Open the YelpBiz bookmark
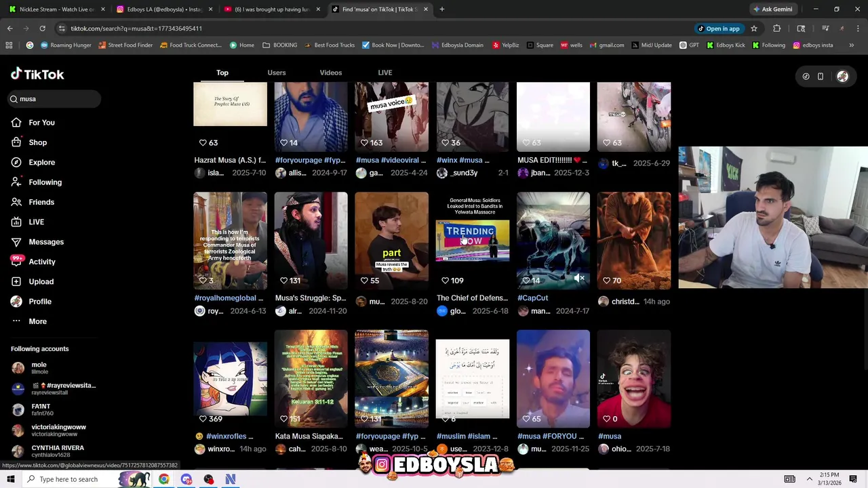868x488 pixels. pos(505,45)
